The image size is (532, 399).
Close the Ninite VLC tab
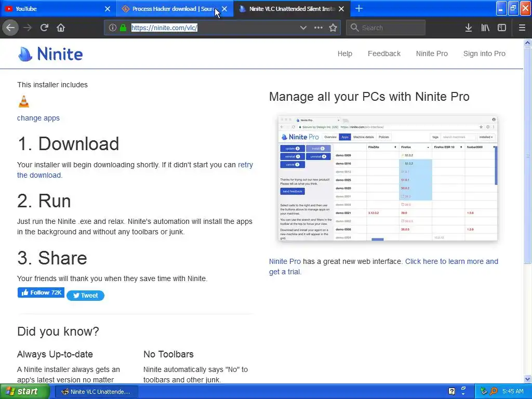coord(342,9)
